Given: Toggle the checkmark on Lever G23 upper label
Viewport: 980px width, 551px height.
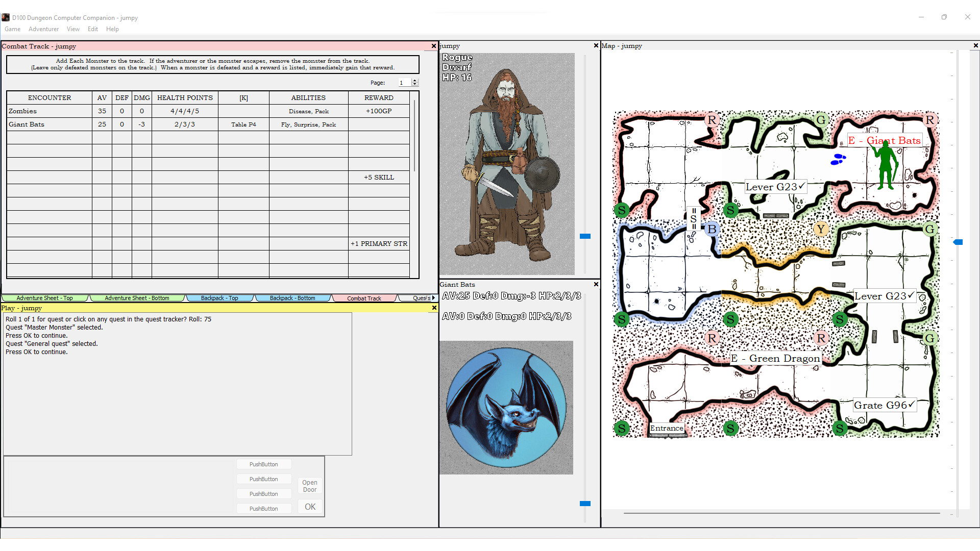Looking at the screenshot, I should point(801,187).
